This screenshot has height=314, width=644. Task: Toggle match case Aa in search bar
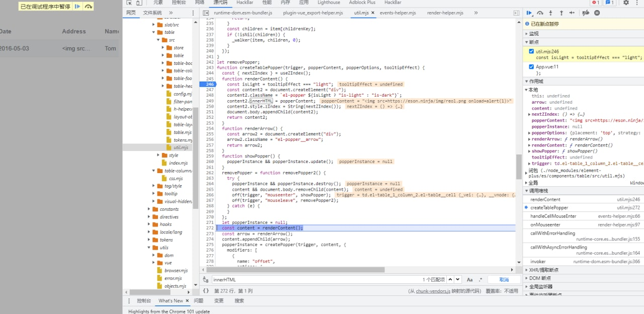pos(469,279)
